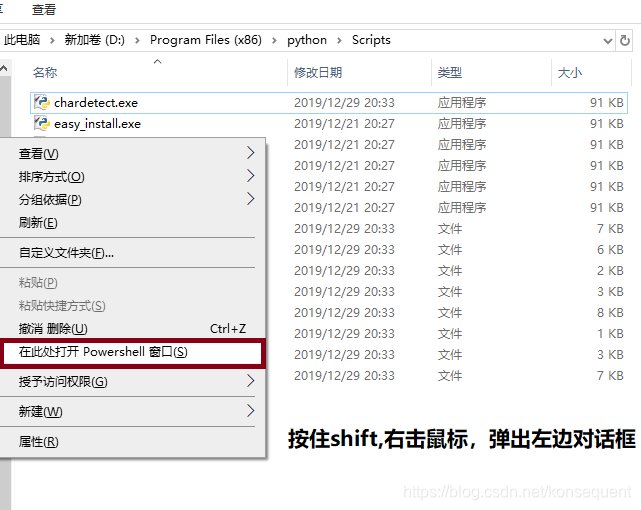Click the 7 KB size in last row

[610, 376]
